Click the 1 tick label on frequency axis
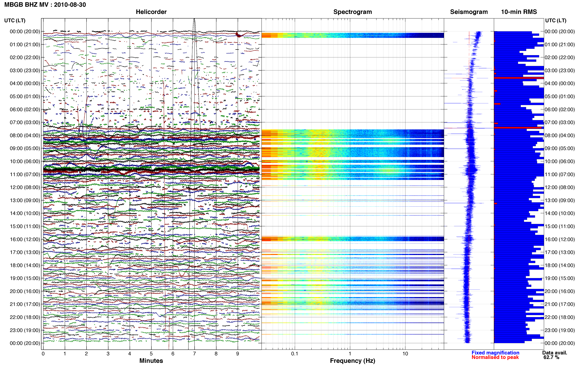This screenshot has width=588, height=368. point(350,354)
